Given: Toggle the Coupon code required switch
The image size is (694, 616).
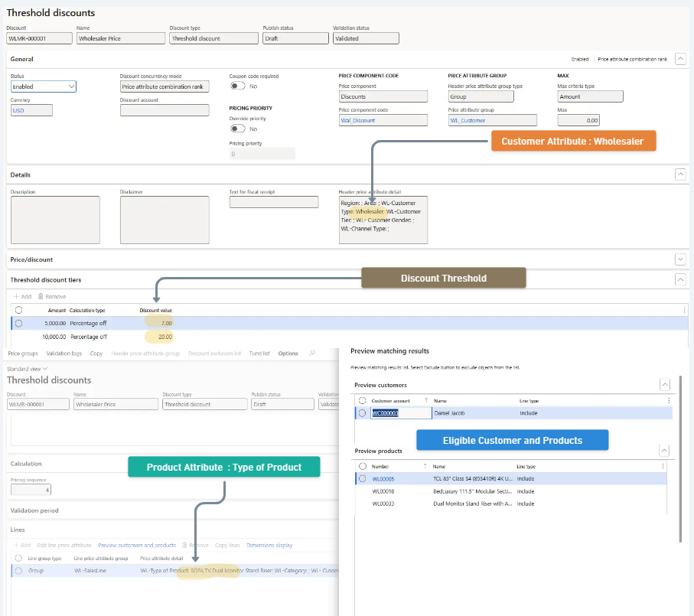Looking at the screenshot, I should pyautogui.click(x=237, y=86).
